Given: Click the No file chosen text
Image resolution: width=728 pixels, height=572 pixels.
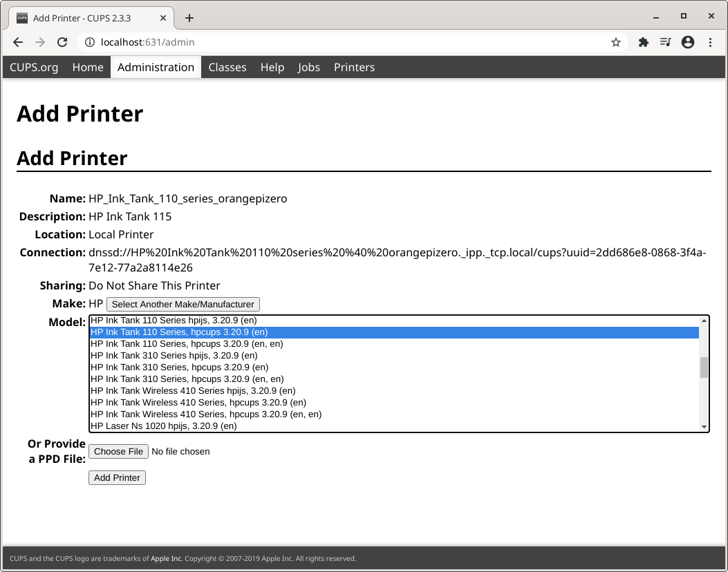Looking at the screenshot, I should point(180,451).
